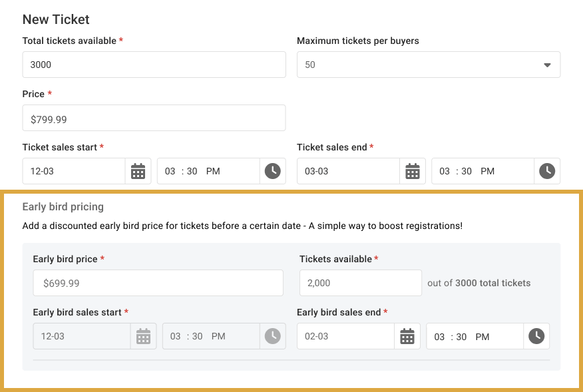Open clock picker for Ticket sales end
This screenshot has height=392, width=583.
click(547, 171)
